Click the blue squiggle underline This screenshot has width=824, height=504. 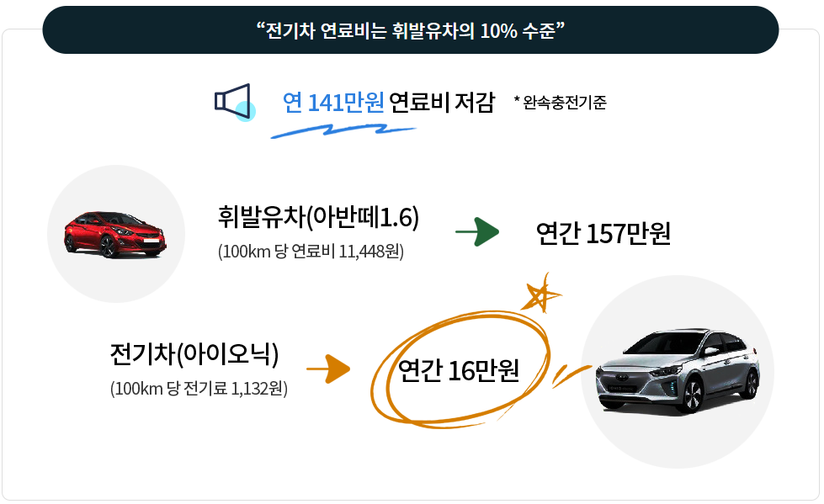pyautogui.click(x=343, y=130)
